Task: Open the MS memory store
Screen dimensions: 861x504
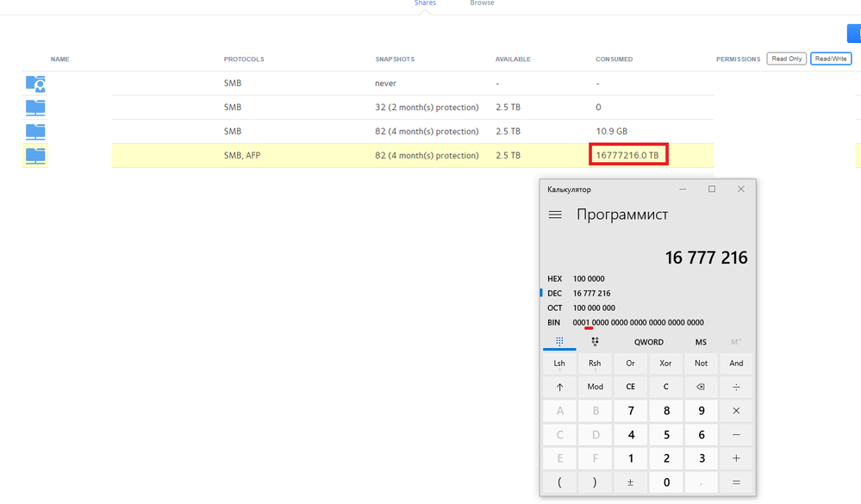Action: [x=701, y=342]
